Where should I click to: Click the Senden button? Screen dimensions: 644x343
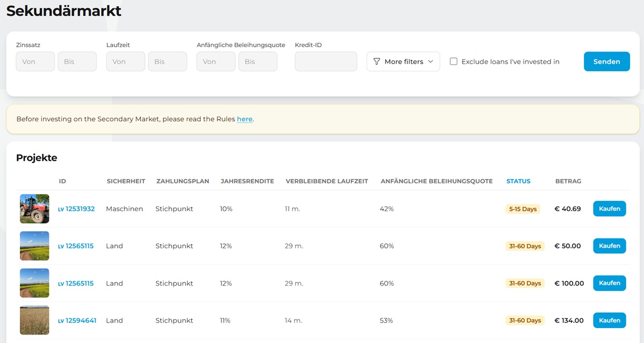pyautogui.click(x=607, y=62)
